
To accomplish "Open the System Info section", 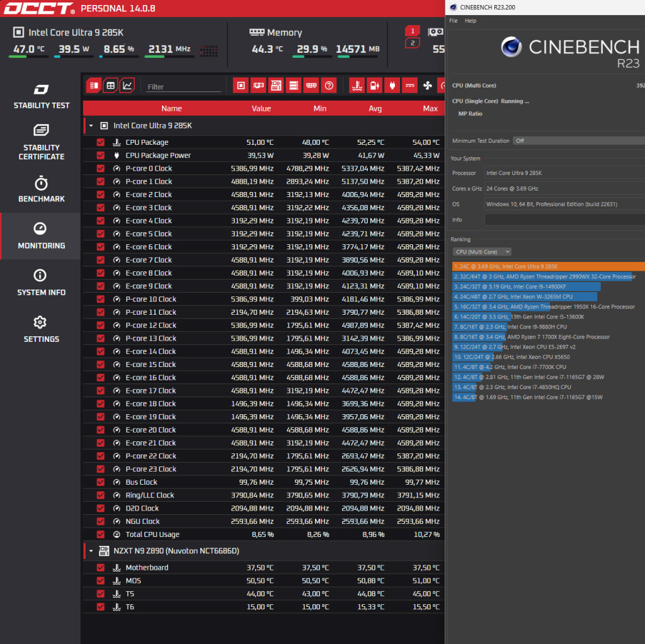I will (x=41, y=283).
